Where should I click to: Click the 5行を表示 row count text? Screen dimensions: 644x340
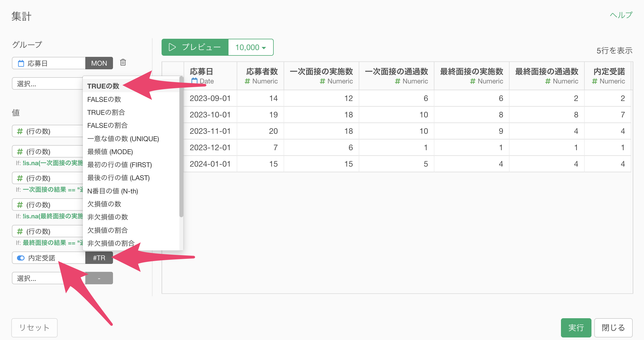[614, 51]
